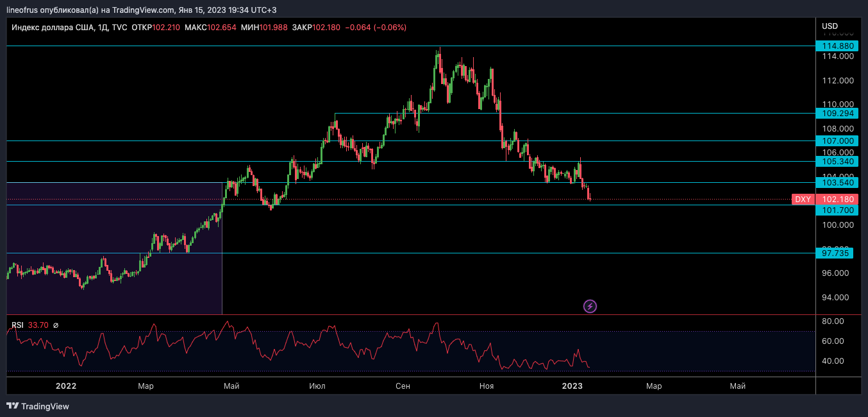Click the purple lightning bolt icon

point(590,306)
